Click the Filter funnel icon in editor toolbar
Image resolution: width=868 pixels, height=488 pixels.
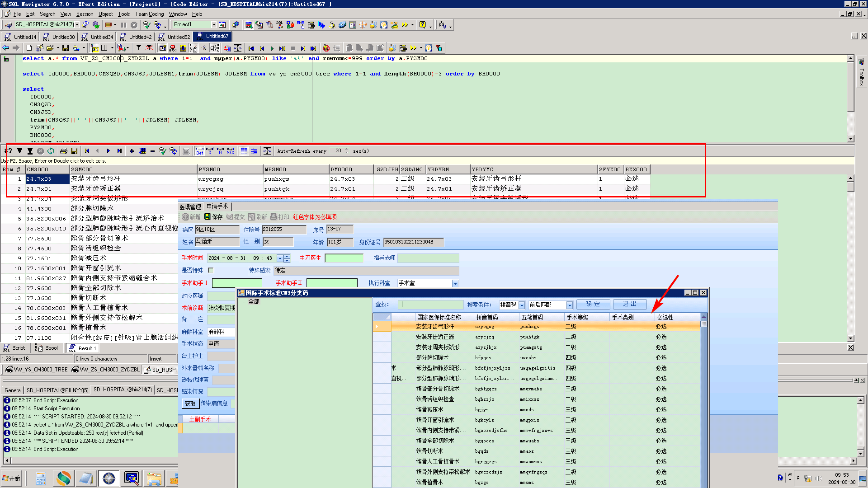[139, 48]
